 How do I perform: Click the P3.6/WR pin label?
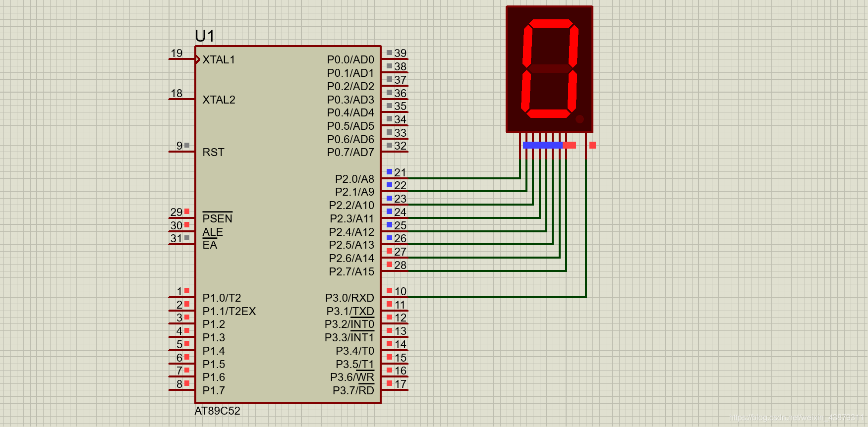coord(352,377)
